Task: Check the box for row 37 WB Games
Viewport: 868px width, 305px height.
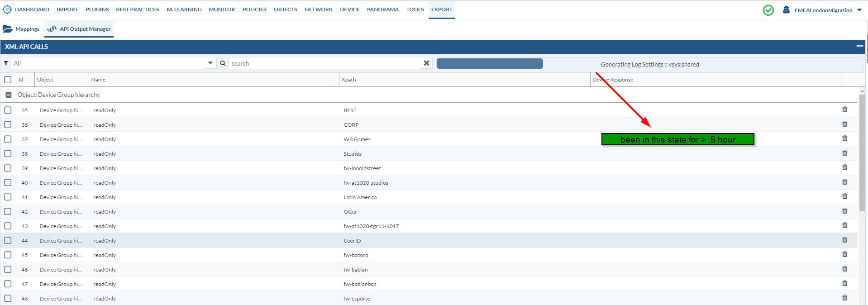Action: [x=8, y=139]
